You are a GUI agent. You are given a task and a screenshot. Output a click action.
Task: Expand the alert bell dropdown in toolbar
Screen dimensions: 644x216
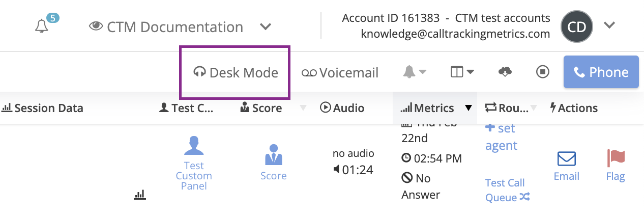415,72
